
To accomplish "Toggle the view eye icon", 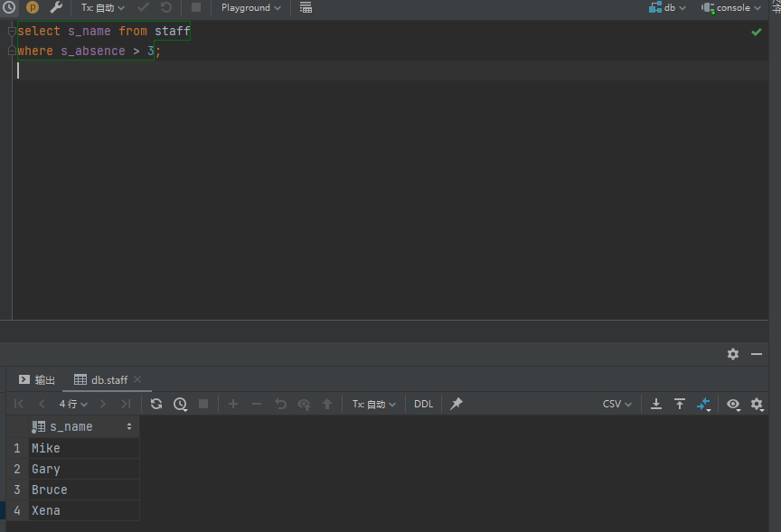I will tap(733, 404).
